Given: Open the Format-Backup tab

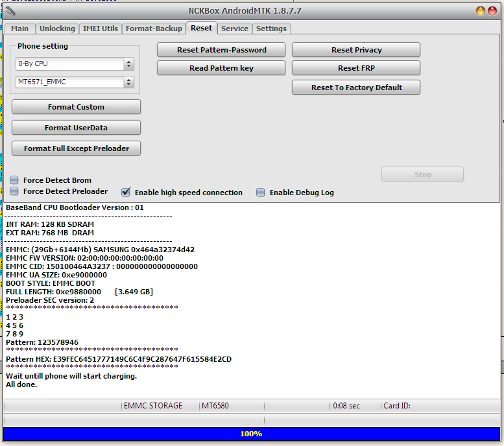Looking at the screenshot, I should click(x=154, y=29).
